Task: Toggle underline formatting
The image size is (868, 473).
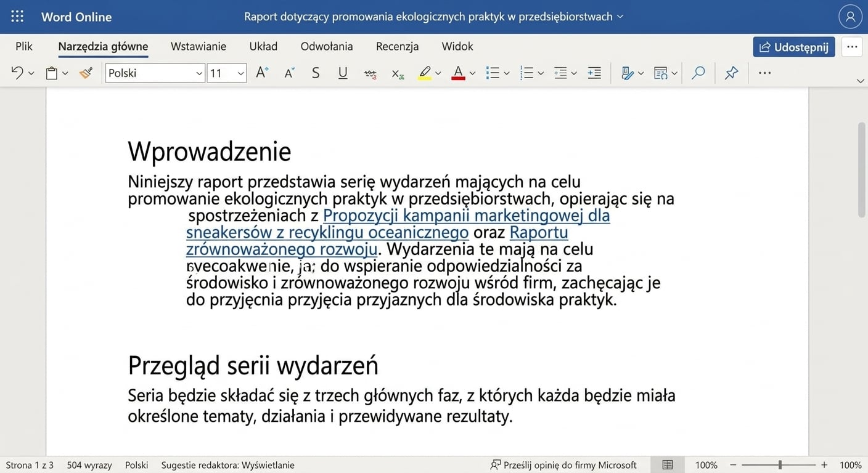Action: pyautogui.click(x=343, y=73)
